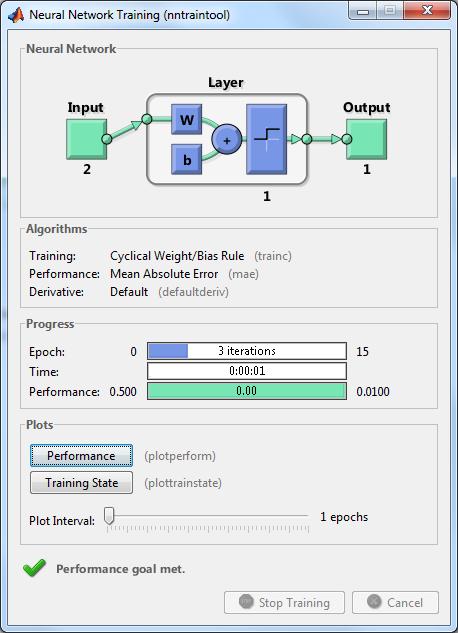Screen dimensions: 458x633
Task: Click the Epoch progress bar
Action: [247, 351]
